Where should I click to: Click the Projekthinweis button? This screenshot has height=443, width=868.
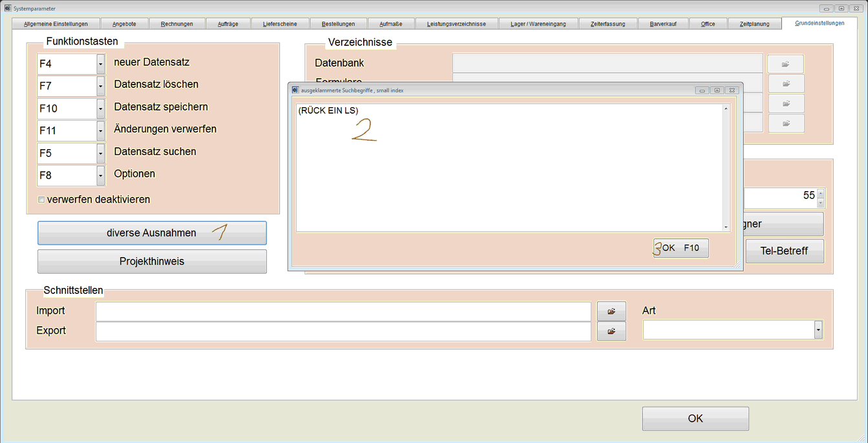[x=152, y=262]
